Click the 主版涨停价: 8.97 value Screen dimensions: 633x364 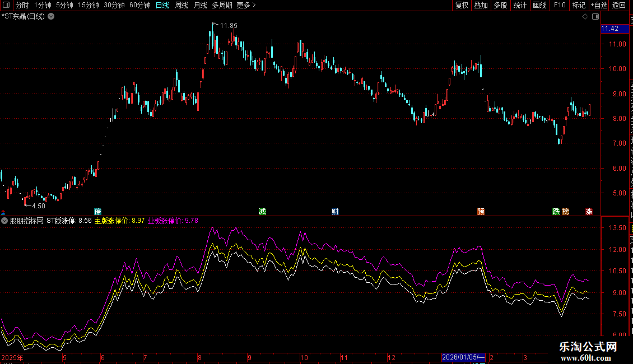[x=119, y=221]
